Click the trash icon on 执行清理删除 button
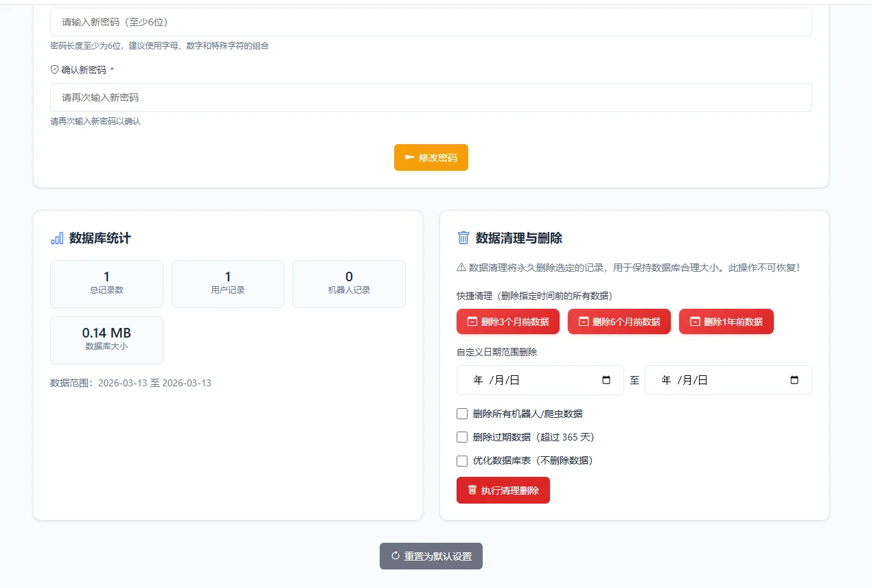Image resolution: width=872 pixels, height=588 pixels. (x=472, y=490)
